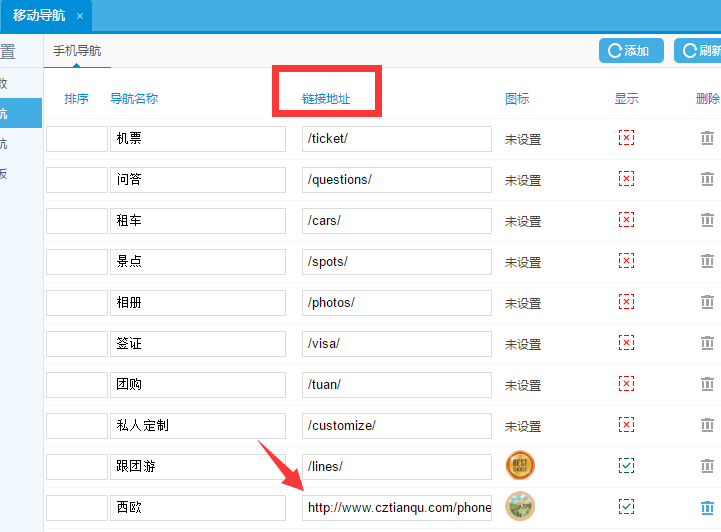Viewport: 721px width, 532px height.
Task: Delete the 跟团游 navigation row
Action: tap(707, 466)
